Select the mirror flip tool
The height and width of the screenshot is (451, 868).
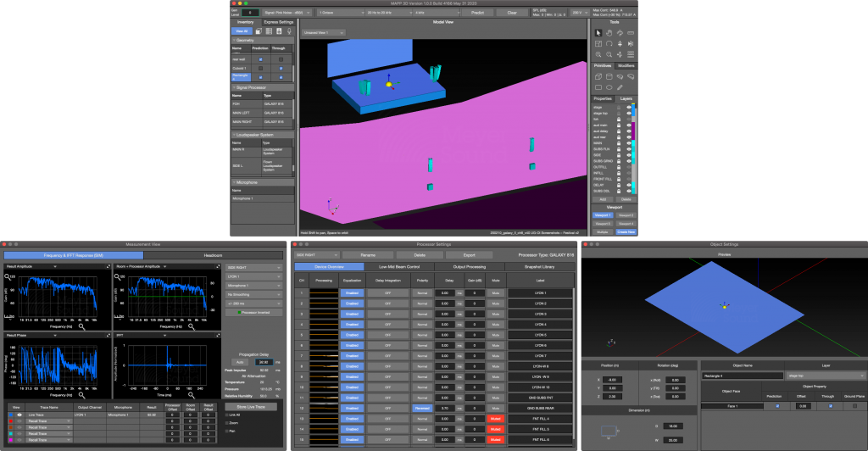pyautogui.click(x=631, y=44)
